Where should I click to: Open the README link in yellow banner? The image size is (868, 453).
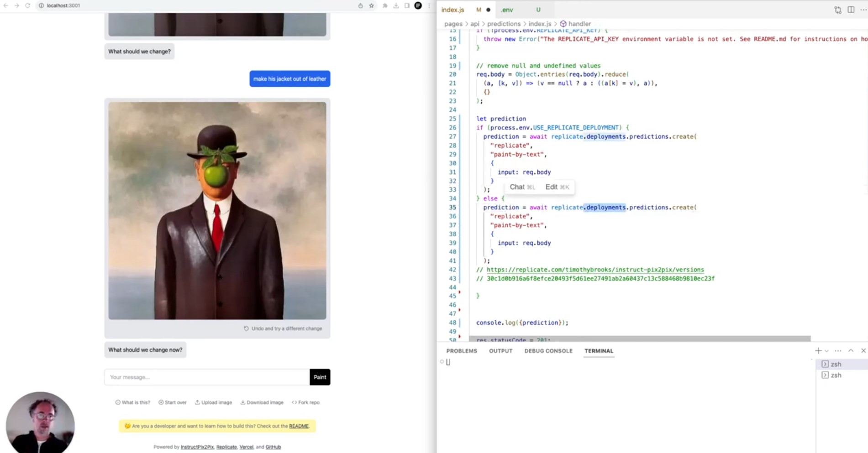(x=299, y=426)
